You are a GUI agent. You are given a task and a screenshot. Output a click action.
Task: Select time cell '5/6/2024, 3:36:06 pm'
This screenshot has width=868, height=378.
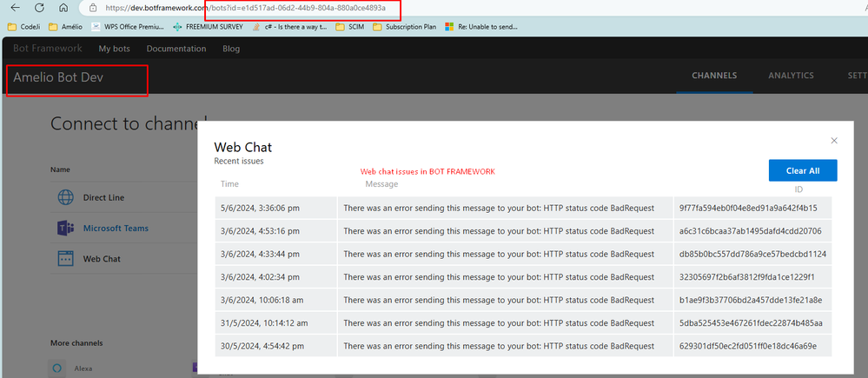[x=275, y=208]
